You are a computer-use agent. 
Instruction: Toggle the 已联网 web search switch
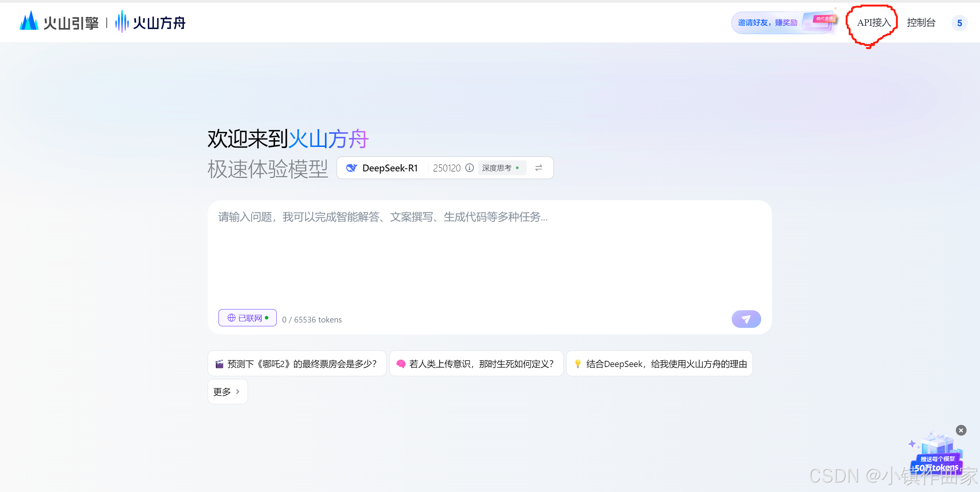(x=248, y=318)
